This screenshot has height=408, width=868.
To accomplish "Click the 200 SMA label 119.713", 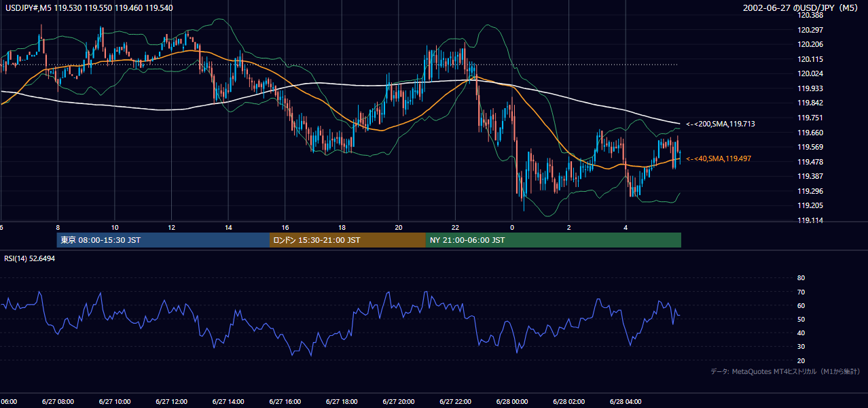I will tap(721, 124).
